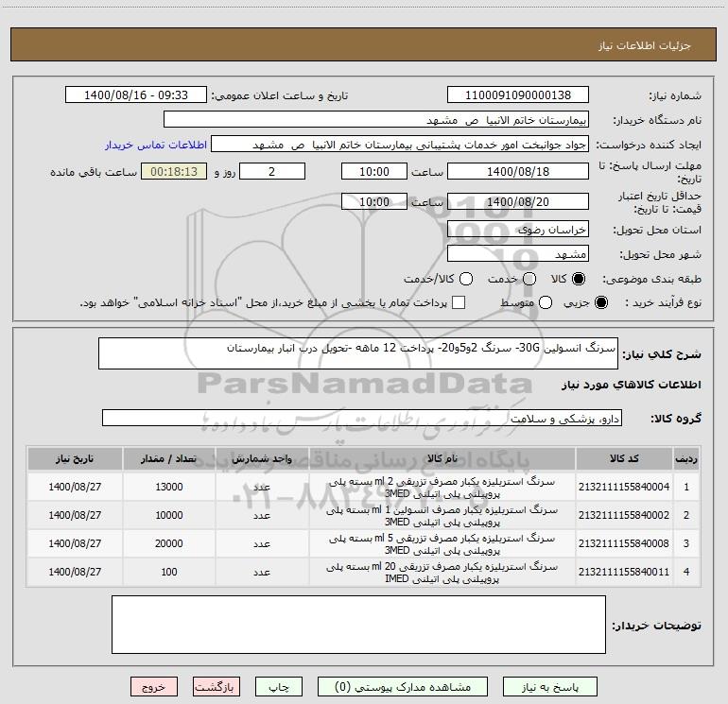The height and width of the screenshot is (704, 728).
Task: Click the price validity date 1400/08/20
Action: pyautogui.click(x=518, y=201)
